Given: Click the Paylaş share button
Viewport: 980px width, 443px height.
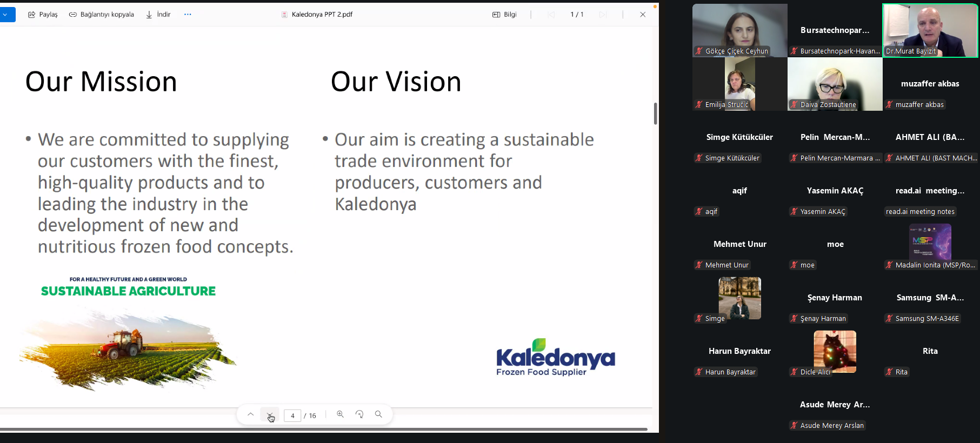Looking at the screenshot, I should pyautogui.click(x=42, y=15).
